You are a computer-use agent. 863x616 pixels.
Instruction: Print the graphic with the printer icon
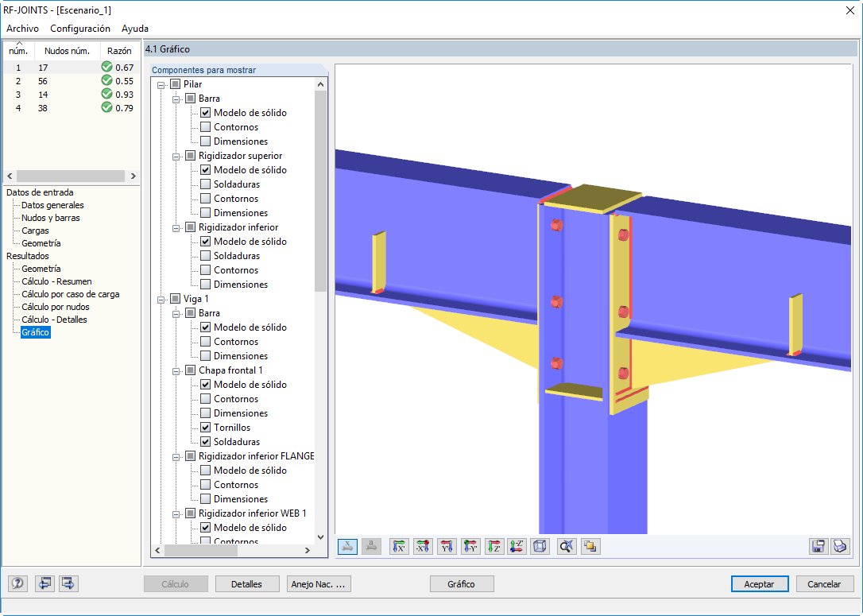(x=840, y=547)
